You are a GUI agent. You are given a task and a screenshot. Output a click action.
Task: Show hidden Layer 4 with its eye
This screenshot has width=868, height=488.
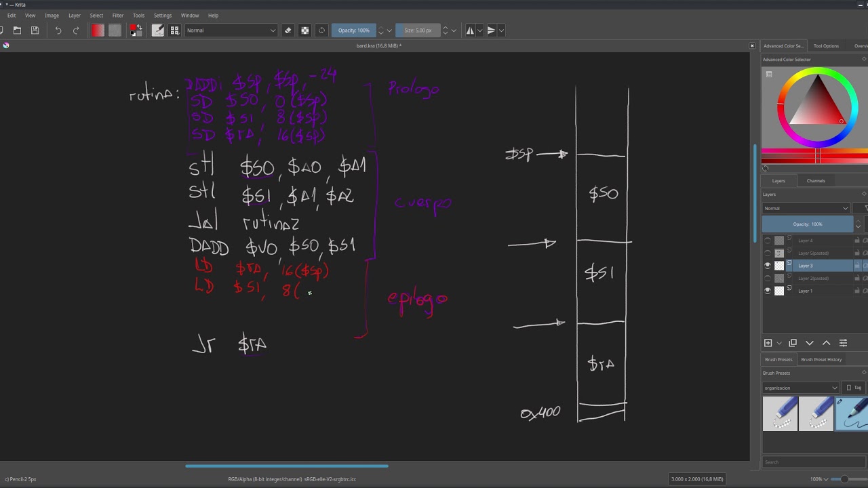tap(768, 241)
